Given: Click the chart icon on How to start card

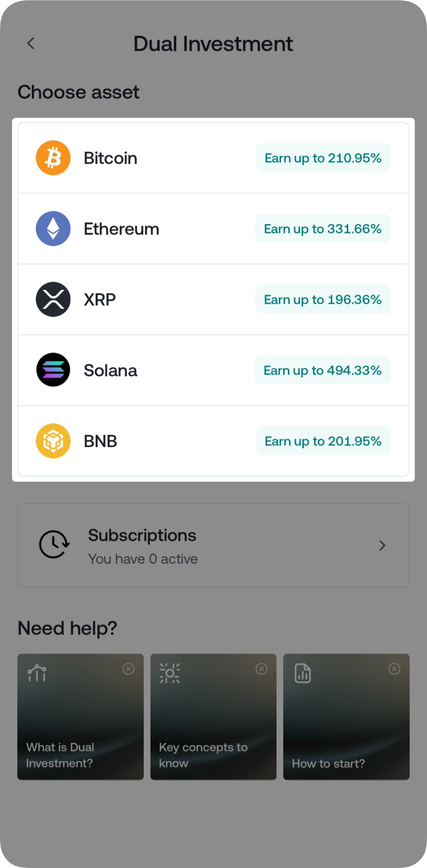Looking at the screenshot, I should coord(303,673).
